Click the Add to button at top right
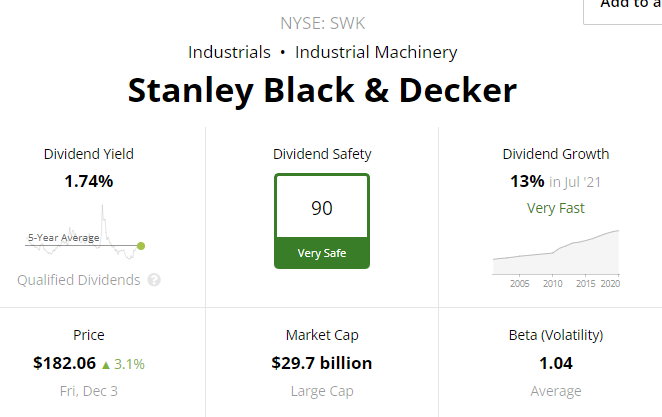The image size is (662, 417). 623,9
